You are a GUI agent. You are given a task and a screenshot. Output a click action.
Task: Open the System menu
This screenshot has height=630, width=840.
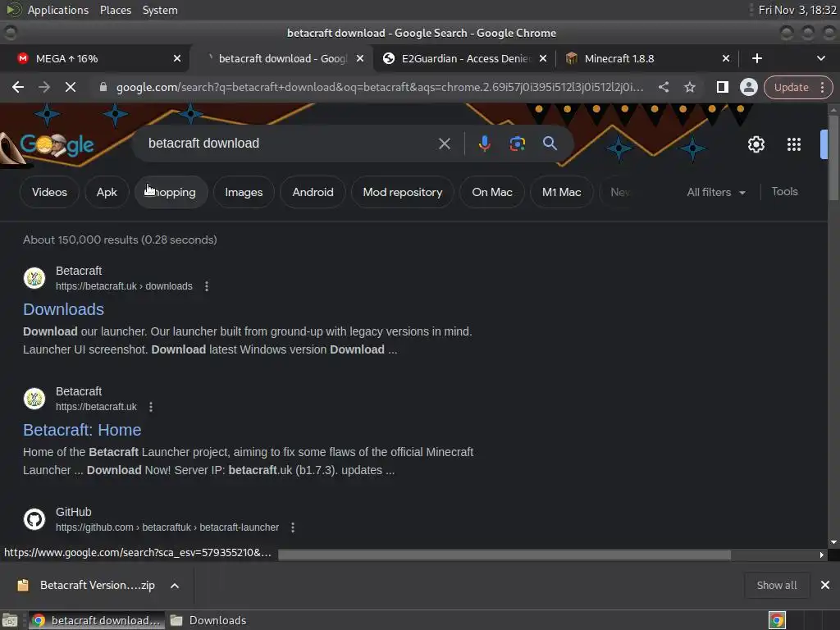tap(160, 10)
